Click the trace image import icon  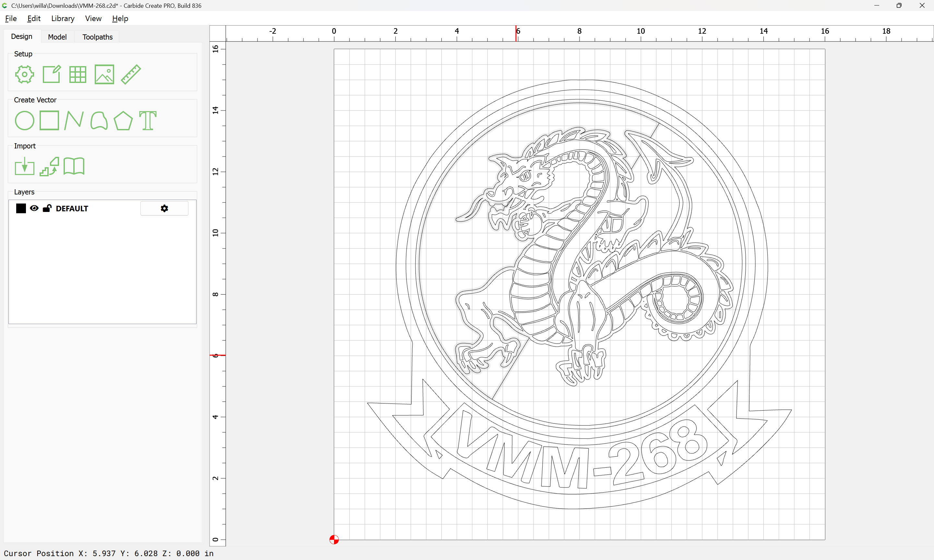point(49,167)
